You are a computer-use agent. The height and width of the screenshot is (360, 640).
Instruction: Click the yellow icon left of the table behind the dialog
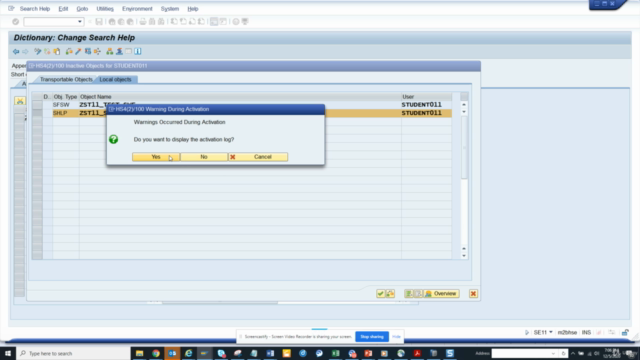click(x=20, y=101)
